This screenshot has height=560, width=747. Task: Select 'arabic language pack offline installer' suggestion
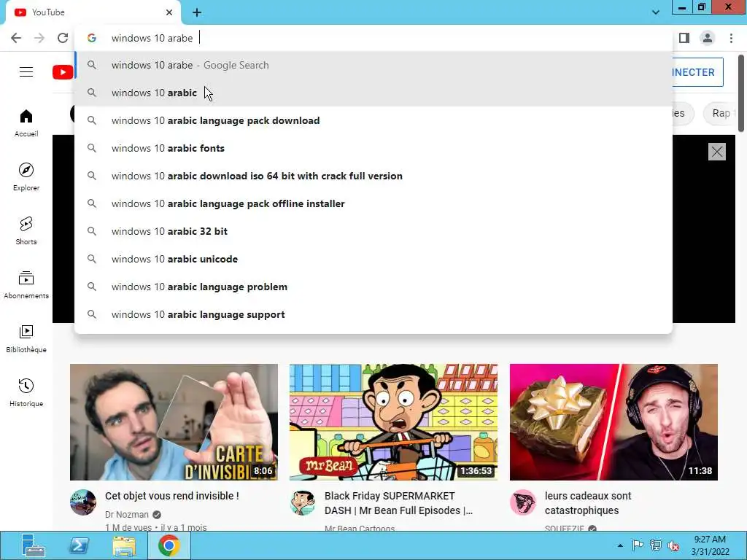pos(373,203)
